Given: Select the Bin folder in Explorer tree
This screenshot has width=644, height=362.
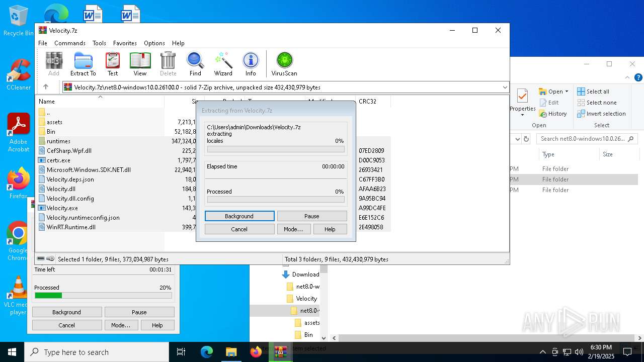Looking at the screenshot, I should pos(304,335).
